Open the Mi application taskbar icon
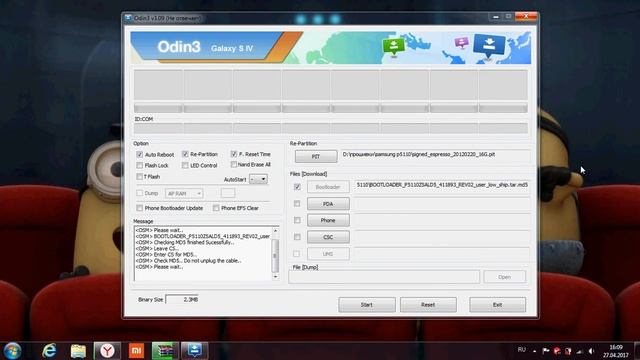This screenshot has height=360, width=640. tap(136, 351)
